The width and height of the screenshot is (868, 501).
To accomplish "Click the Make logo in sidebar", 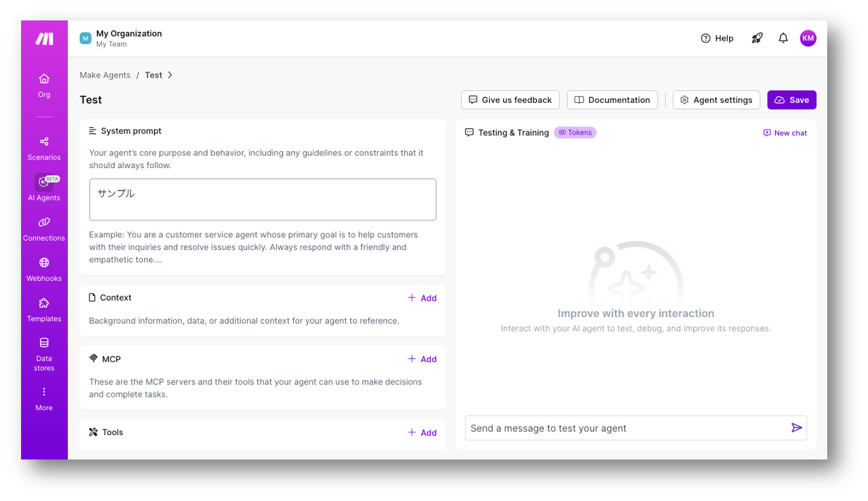I will (x=44, y=39).
